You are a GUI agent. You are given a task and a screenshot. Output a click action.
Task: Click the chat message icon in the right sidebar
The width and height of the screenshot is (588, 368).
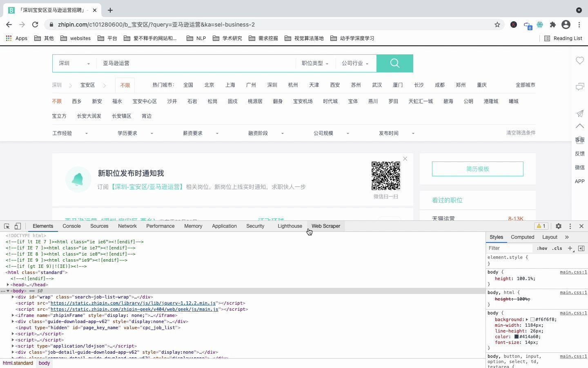coord(580,87)
